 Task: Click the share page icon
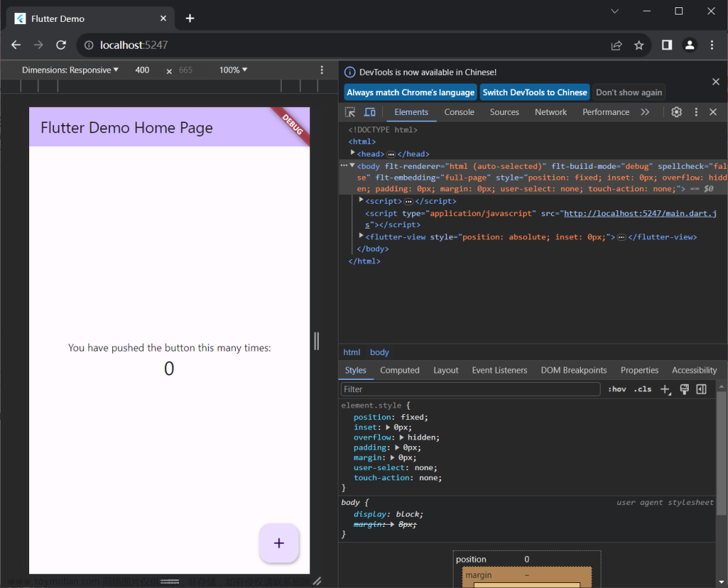point(617,45)
